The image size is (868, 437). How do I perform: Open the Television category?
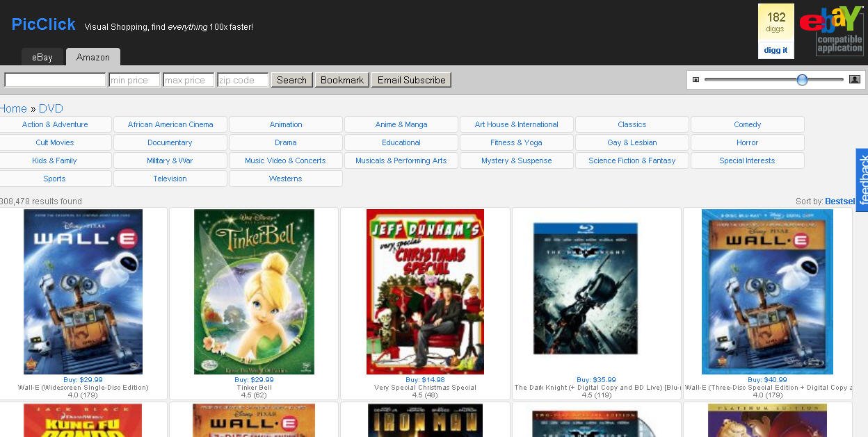(170, 179)
